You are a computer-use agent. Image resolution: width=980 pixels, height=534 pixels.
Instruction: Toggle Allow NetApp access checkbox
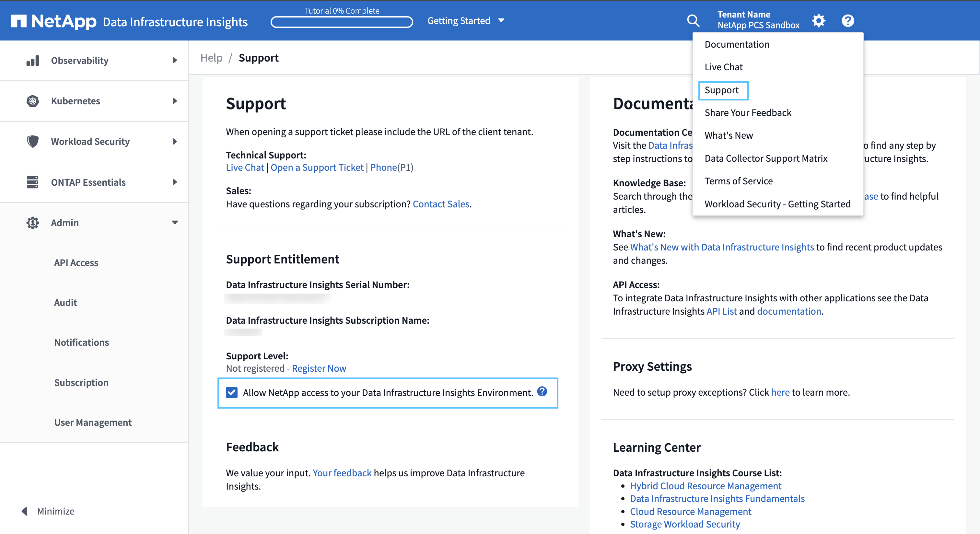232,392
